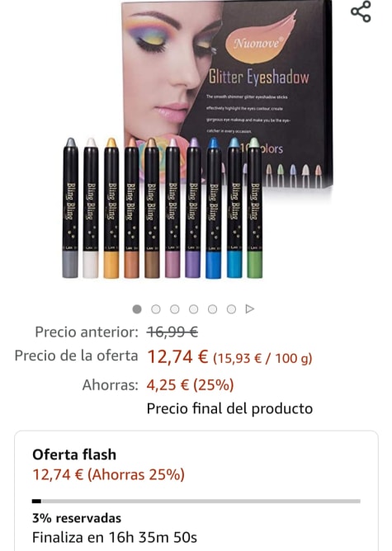Click the flash deal reserved progress bar
Image resolution: width=392 pixels, height=551 pixels.
pyautogui.click(x=196, y=502)
